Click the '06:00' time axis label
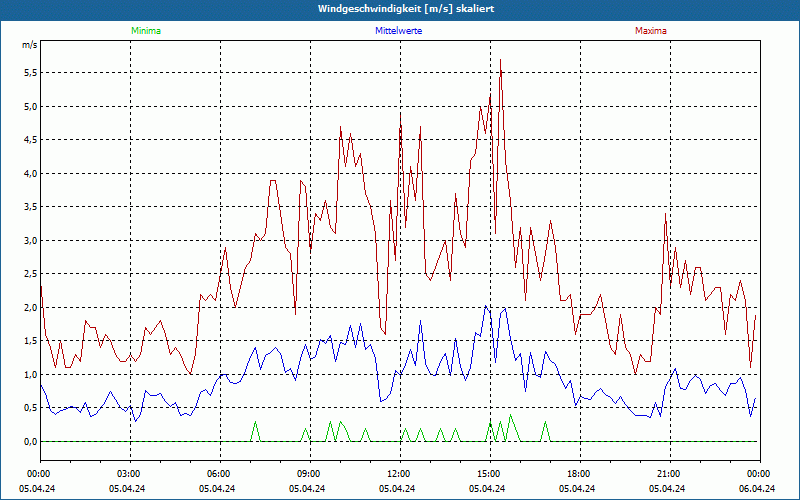 (218, 474)
